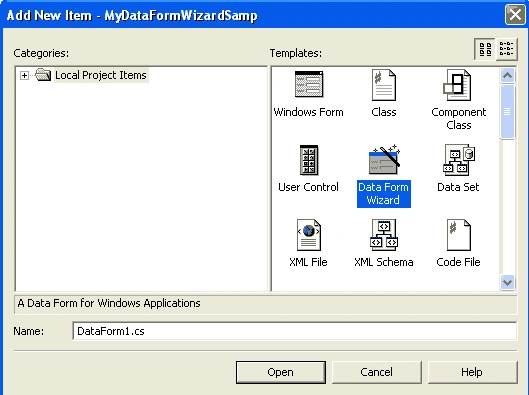Click the Name field containing DataForm1.cs
The height and width of the screenshot is (395, 529).
[294, 331]
